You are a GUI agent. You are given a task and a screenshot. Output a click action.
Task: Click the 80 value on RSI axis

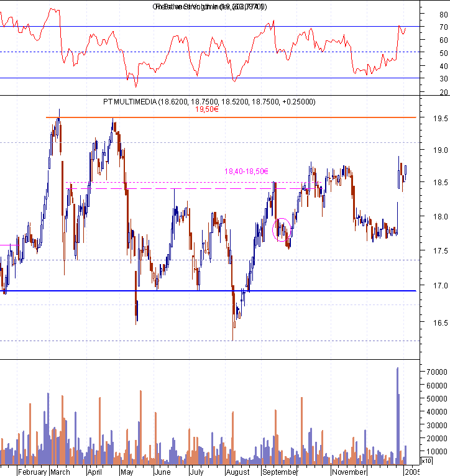[444, 14]
